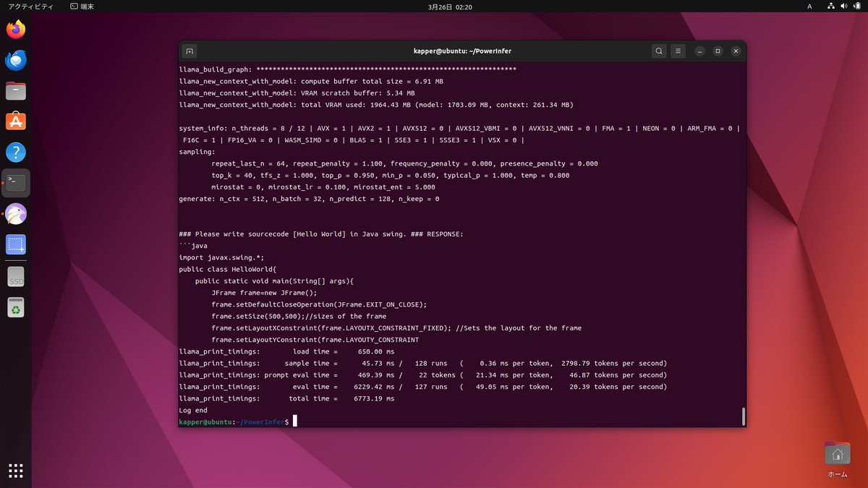Click the "```java" line

(x=193, y=246)
